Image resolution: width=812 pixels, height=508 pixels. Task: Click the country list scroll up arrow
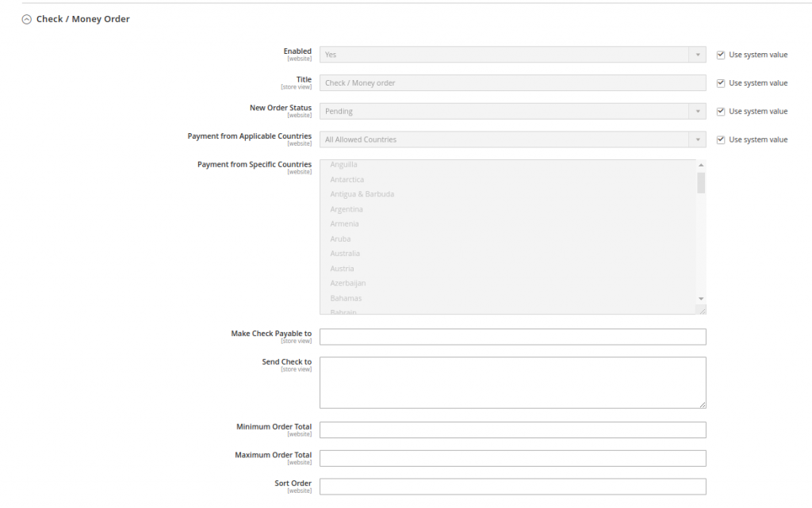tap(700, 165)
